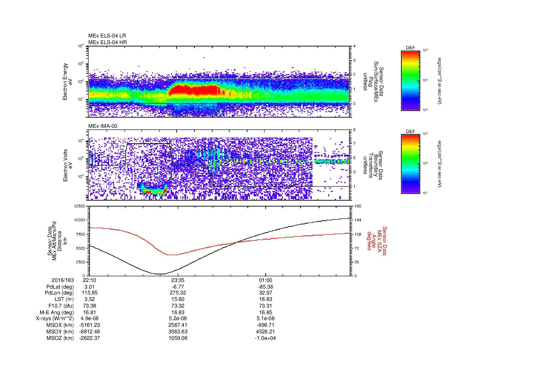Image resolution: width=555 pixels, height=392 pixels.
Task: Click the MSOX value '-5161.23'
Action: point(89,325)
